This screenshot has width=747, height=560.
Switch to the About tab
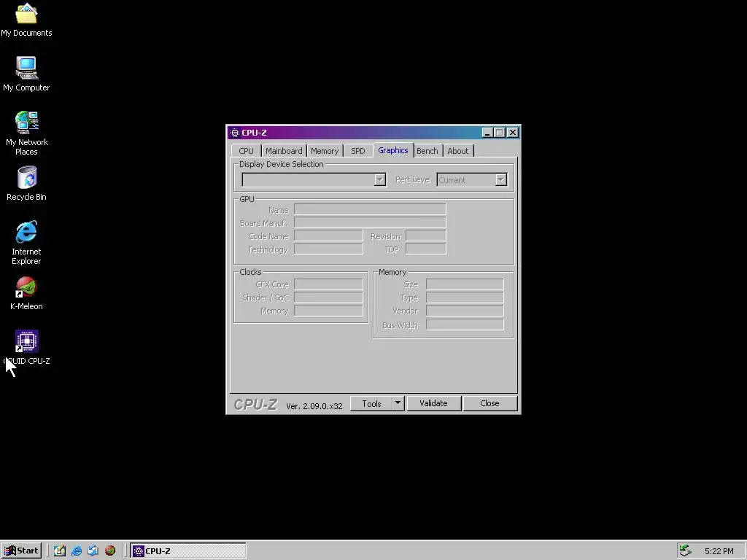(458, 151)
